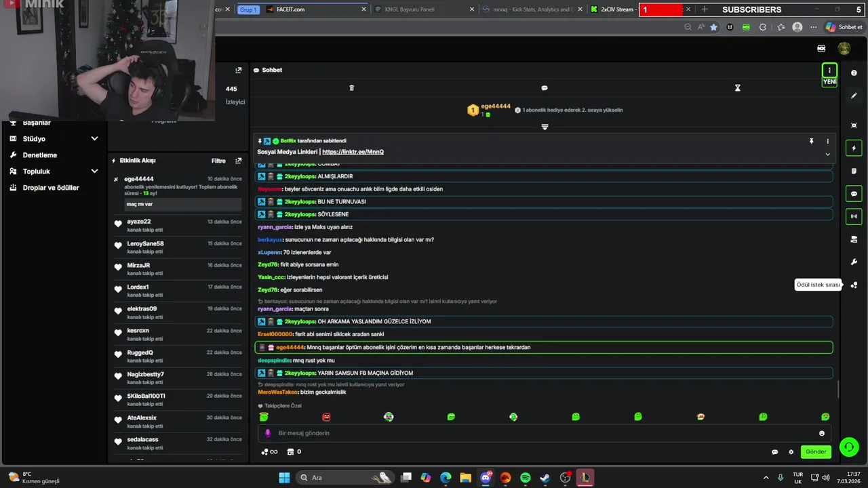
Task: Click username MeroWasTaken in chat
Action: [x=278, y=392]
